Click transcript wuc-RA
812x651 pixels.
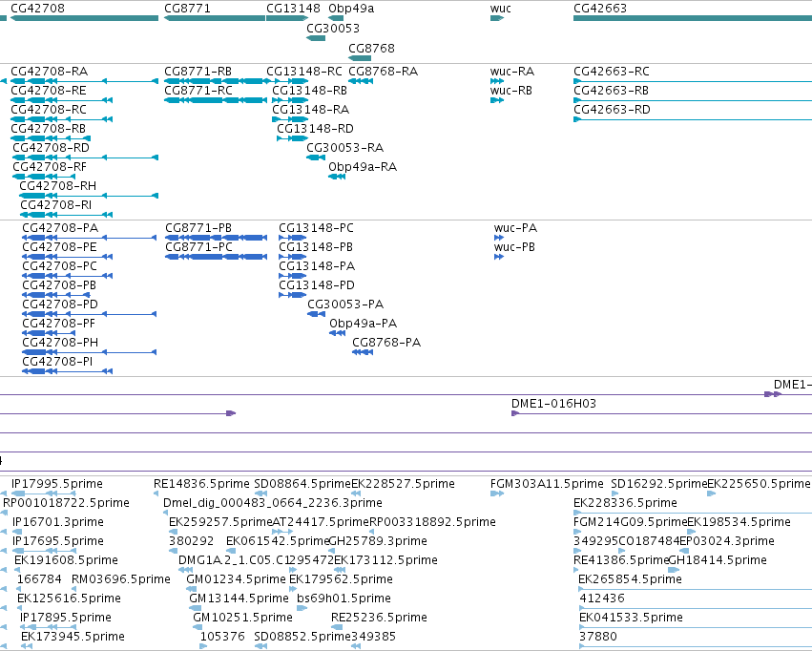pos(512,71)
